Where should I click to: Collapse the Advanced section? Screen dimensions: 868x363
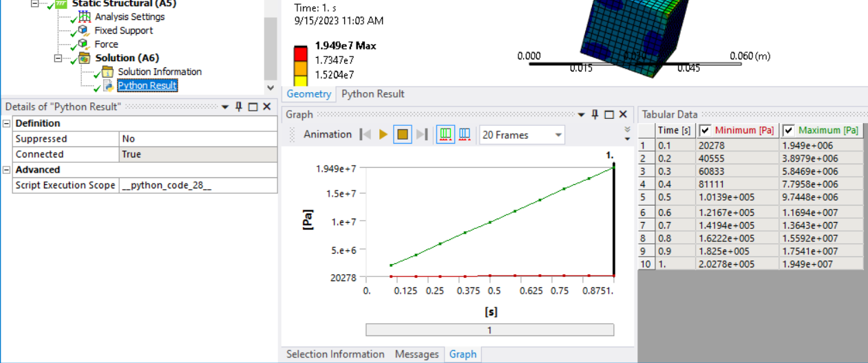click(x=7, y=170)
